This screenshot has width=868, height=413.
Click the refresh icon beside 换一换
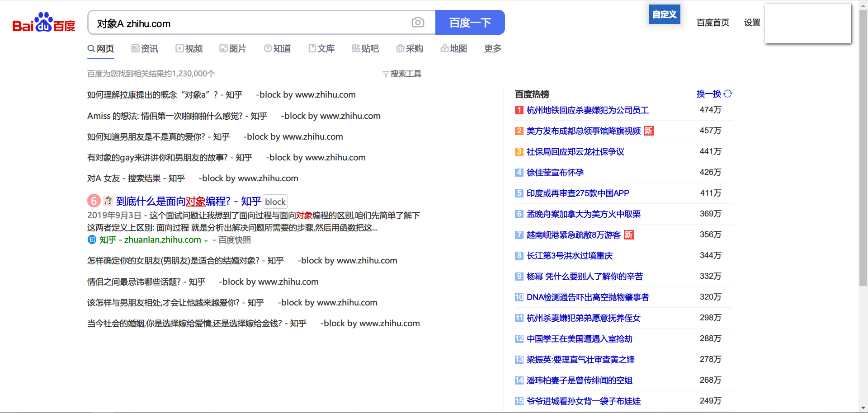728,94
